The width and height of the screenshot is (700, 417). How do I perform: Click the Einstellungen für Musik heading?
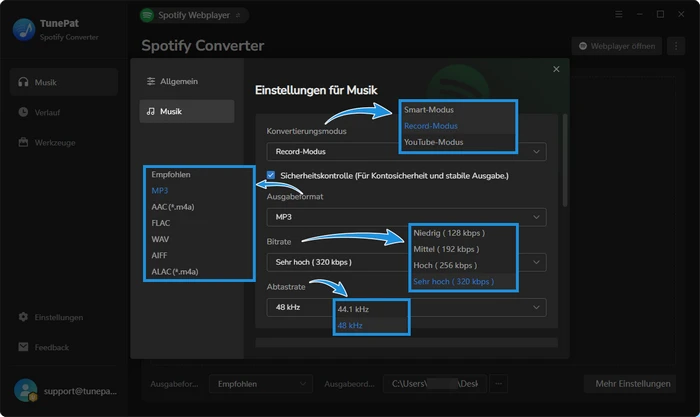(x=316, y=90)
